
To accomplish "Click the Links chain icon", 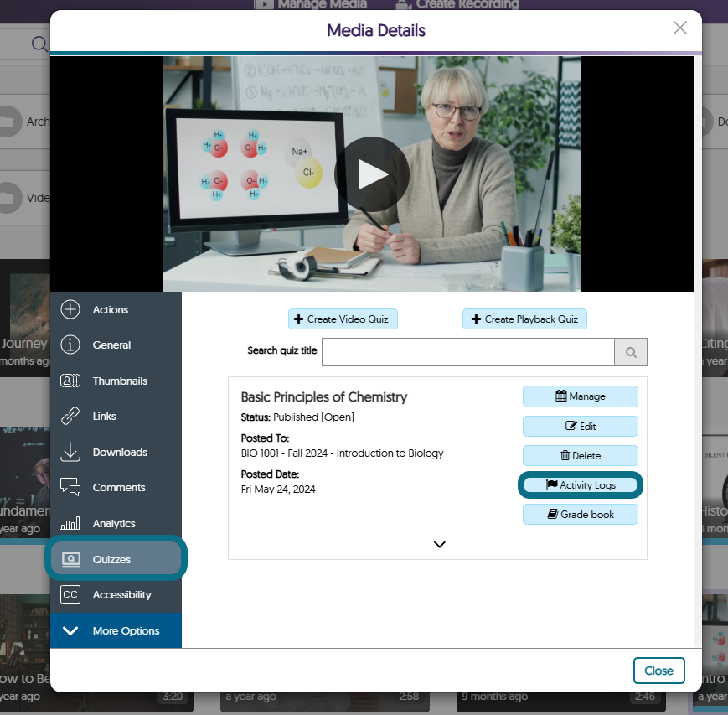I will (70, 417).
